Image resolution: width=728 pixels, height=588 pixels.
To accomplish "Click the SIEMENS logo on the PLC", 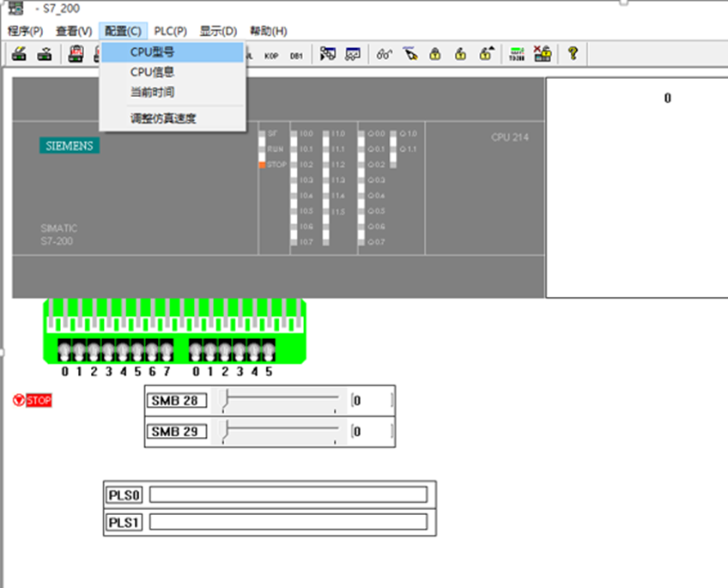I will [70, 146].
